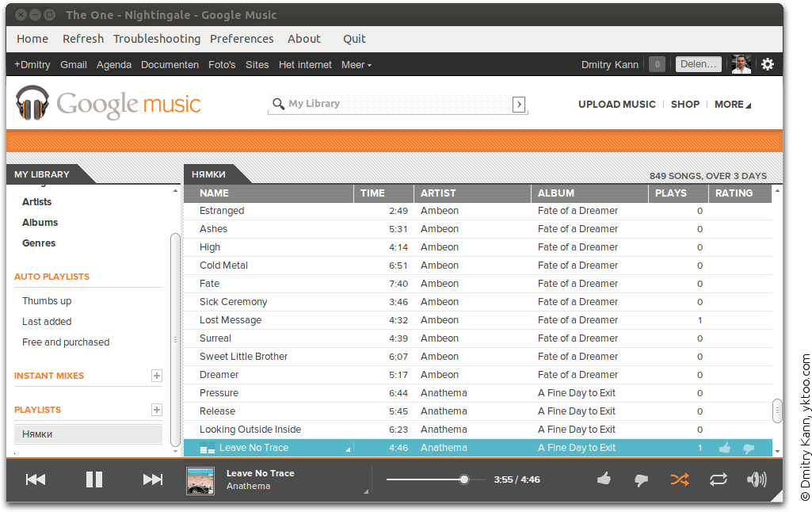812x512 pixels.
Task: Open the album art of current song
Action: tap(200, 480)
